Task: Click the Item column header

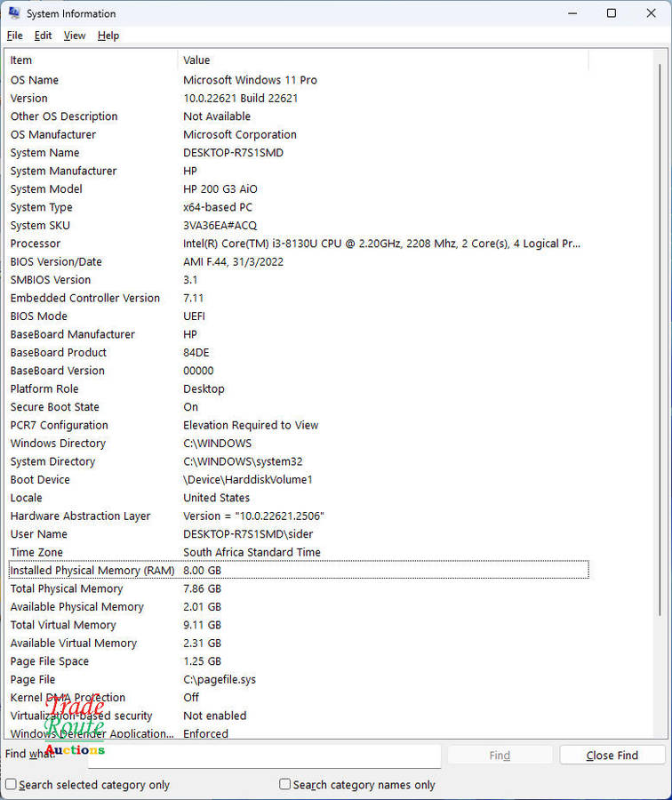Action: point(89,60)
